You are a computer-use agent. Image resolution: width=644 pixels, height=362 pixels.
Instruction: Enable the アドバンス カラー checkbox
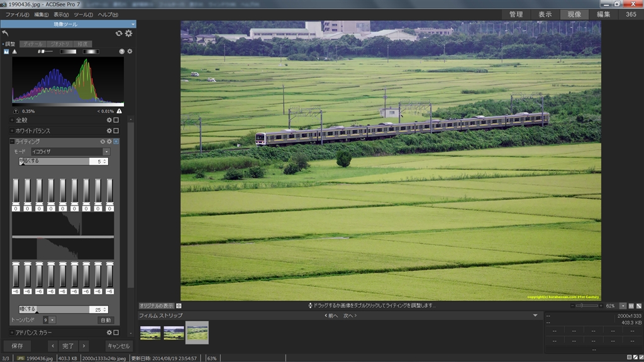point(116,332)
